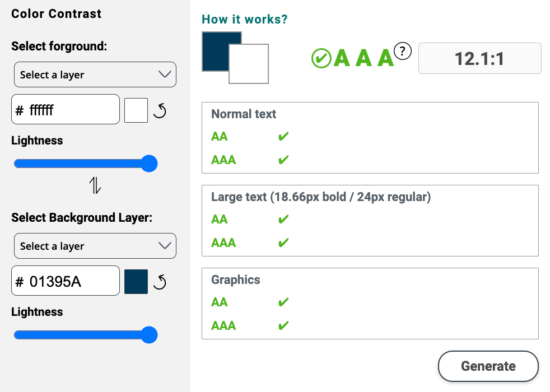Click Normal text AAA checkmark
The height and width of the screenshot is (392, 550).
click(283, 160)
